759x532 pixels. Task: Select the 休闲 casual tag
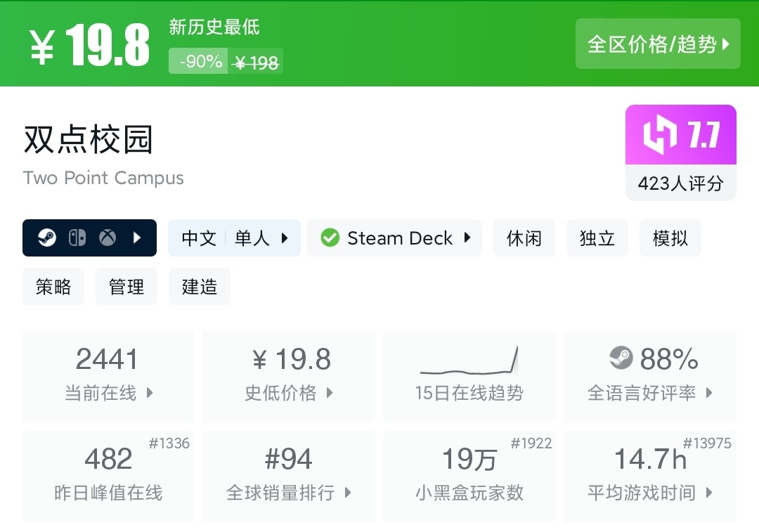(524, 238)
